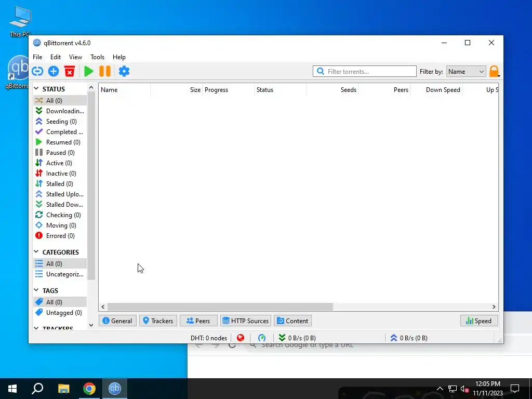Viewport: 532px width, 399px height.
Task: Select All (0) under STATUS
Action: point(60,100)
